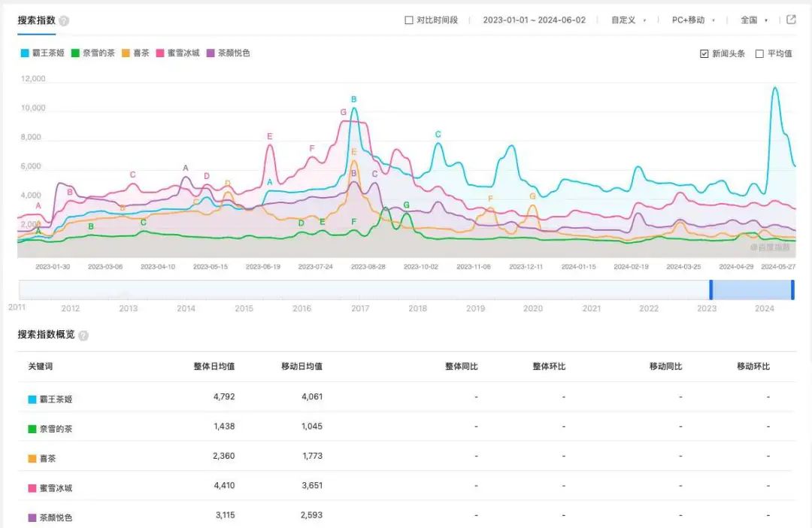Click value 4,792 in table
Image resolution: width=812 pixels, height=528 pixels.
point(224,397)
